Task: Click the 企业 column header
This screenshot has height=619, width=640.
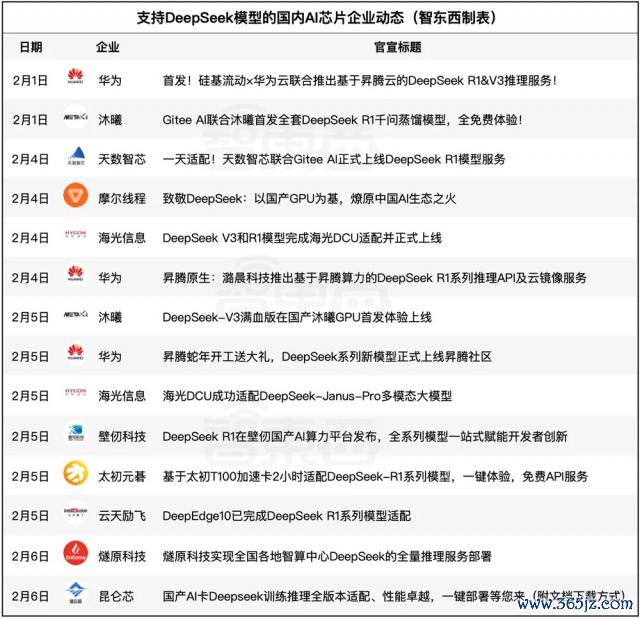Action: pyautogui.click(x=108, y=47)
